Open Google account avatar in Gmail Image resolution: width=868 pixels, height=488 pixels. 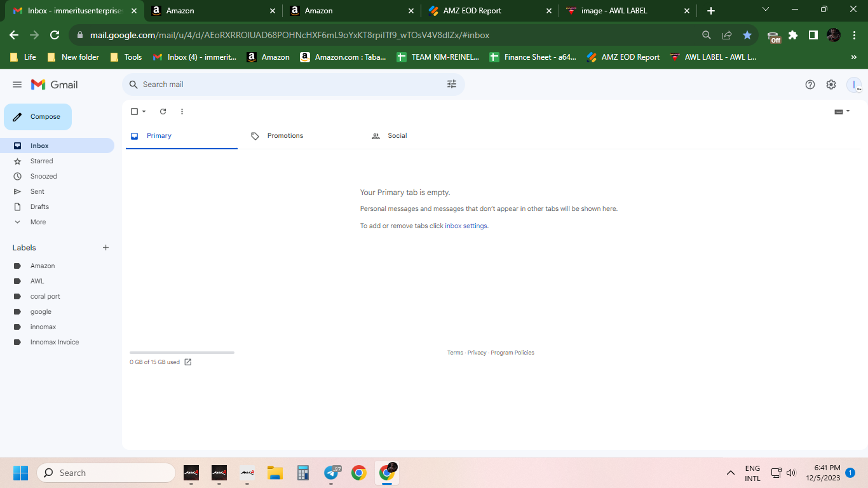click(x=854, y=85)
